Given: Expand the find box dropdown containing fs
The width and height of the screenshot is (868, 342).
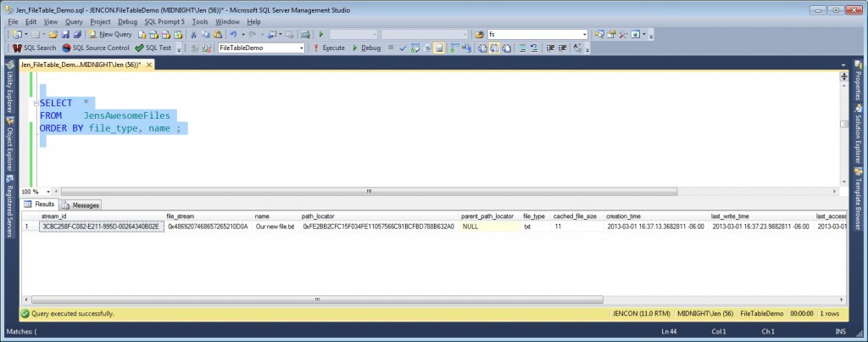Looking at the screenshot, I should [585, 34].
